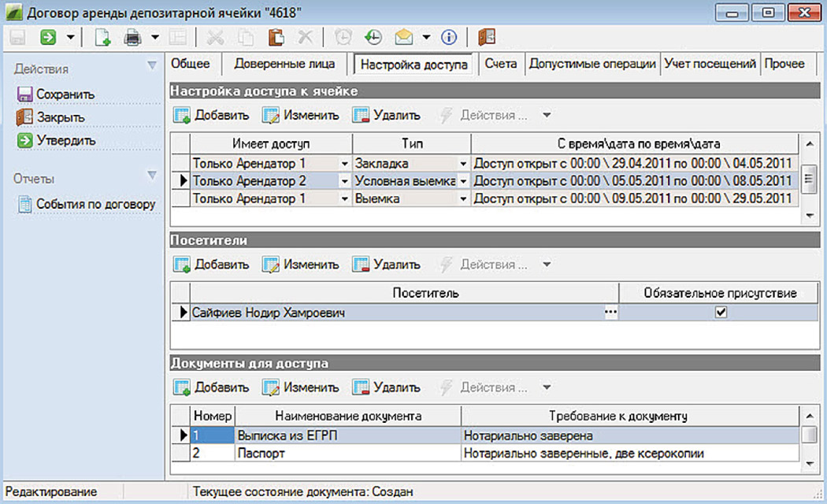Open Имеет доступ dropdown for Только Арендатор 2

tap(344, 181)
